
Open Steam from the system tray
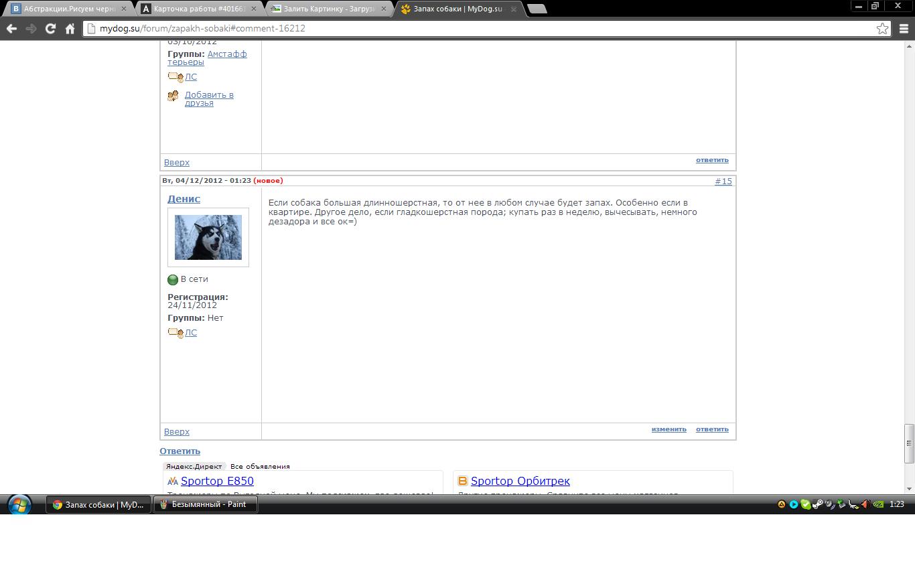(x=817, y=504)
